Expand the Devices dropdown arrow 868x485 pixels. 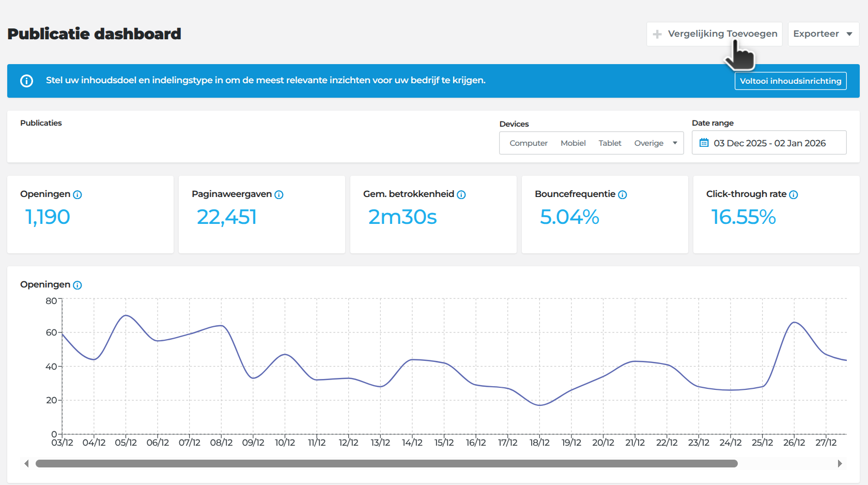(675, 143)
